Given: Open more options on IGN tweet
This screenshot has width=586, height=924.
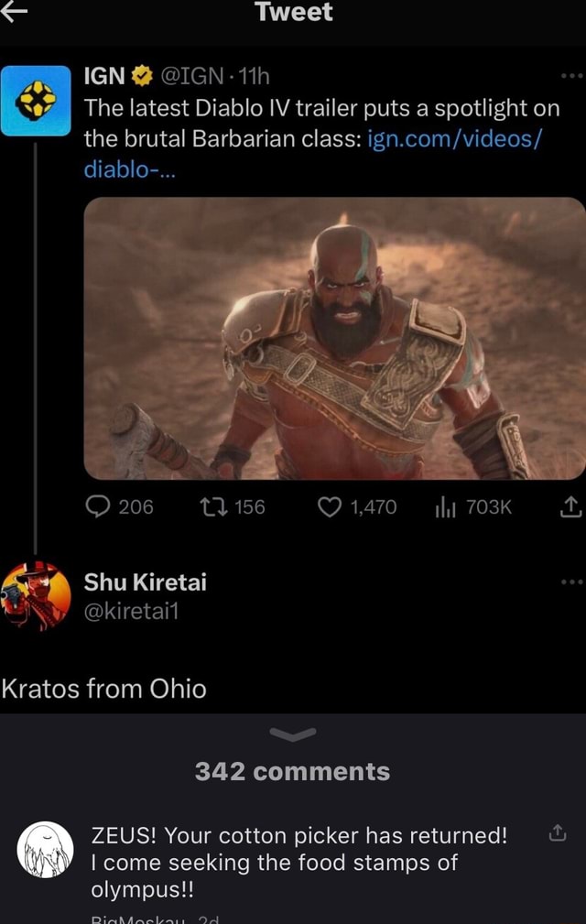Looking at the screenshot, I should (571, 75).
